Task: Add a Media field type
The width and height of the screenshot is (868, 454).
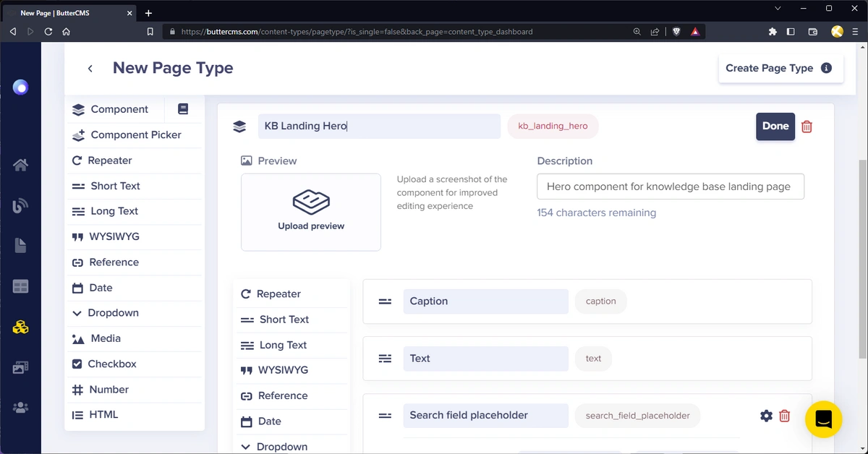Action: [134, 338]
